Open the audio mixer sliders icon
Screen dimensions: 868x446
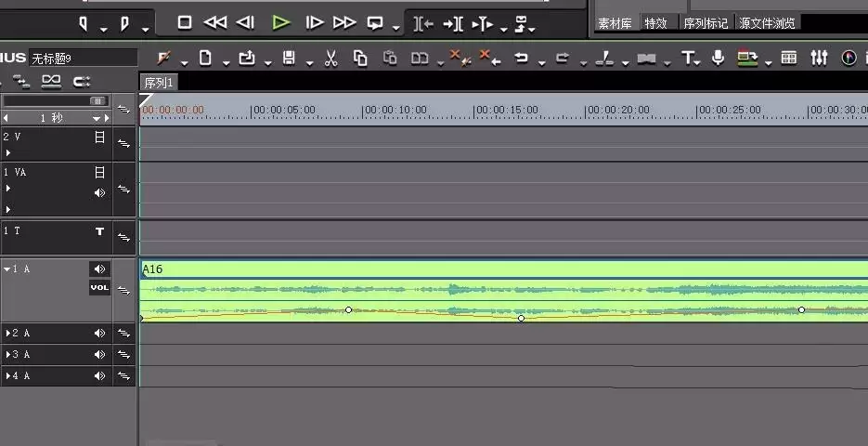(x=819, y=58)
